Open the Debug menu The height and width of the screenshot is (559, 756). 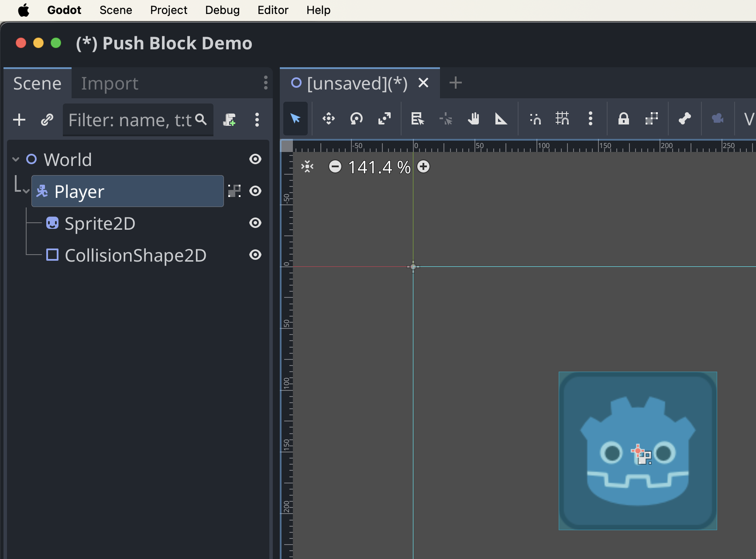[x=222, y=10]
